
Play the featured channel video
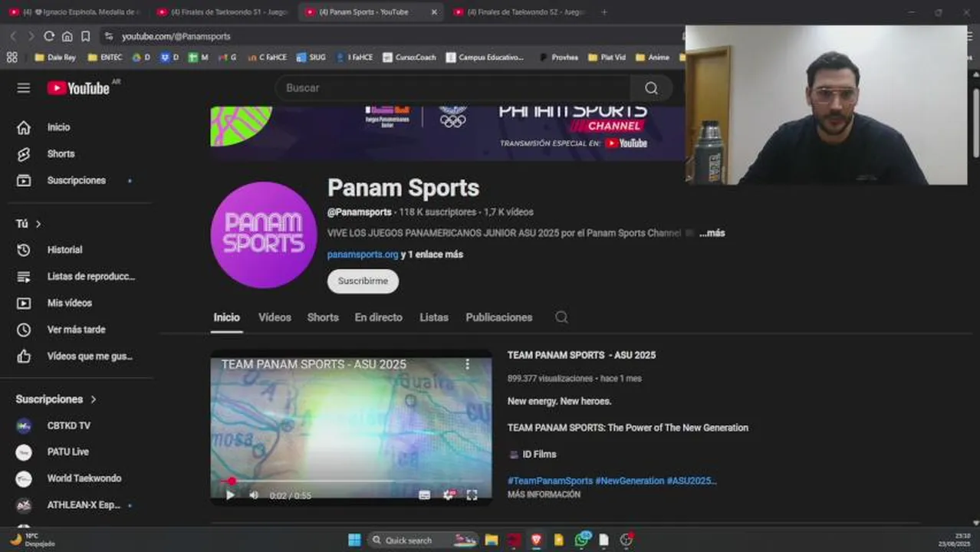230,495
